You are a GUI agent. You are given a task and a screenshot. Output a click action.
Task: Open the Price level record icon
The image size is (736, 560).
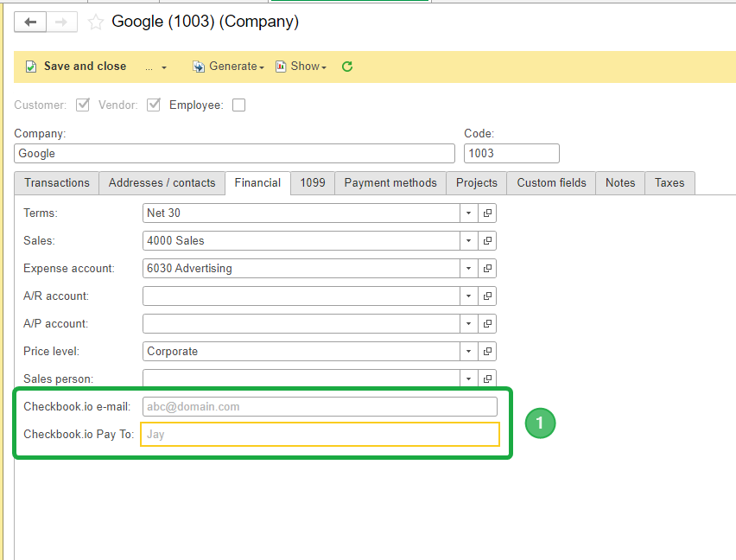tap(487, 352)
